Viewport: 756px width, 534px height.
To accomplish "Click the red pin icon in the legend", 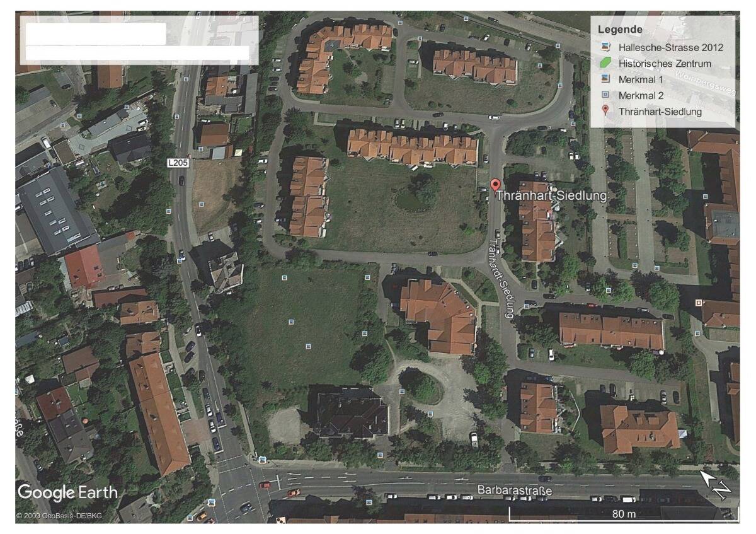I will [605, 111].
